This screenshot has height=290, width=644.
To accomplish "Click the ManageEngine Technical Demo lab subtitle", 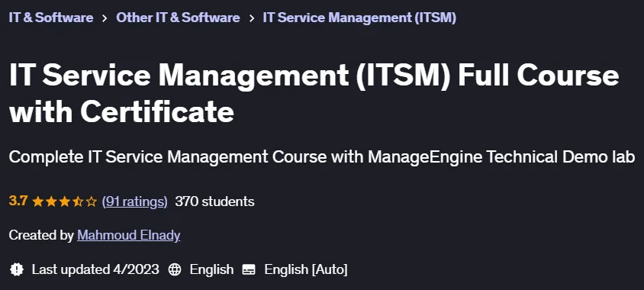I will 321,157.
